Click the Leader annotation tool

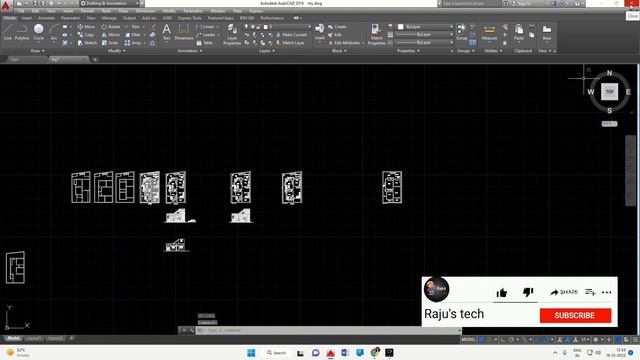coord(207,35)
